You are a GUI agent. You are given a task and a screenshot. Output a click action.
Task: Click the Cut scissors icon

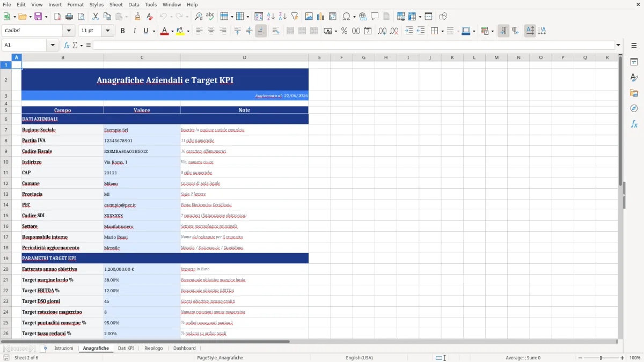(x=96, y=17)
